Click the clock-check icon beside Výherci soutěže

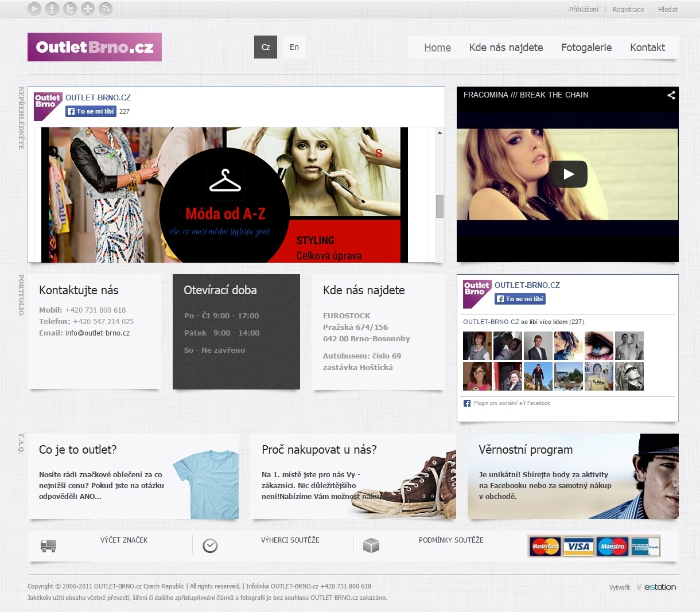click(211, 545)
